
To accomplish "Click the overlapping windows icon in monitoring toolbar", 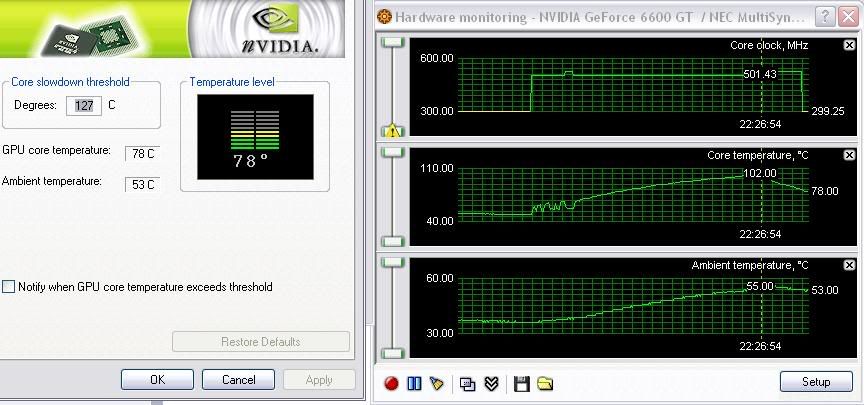I will [467, 384].
